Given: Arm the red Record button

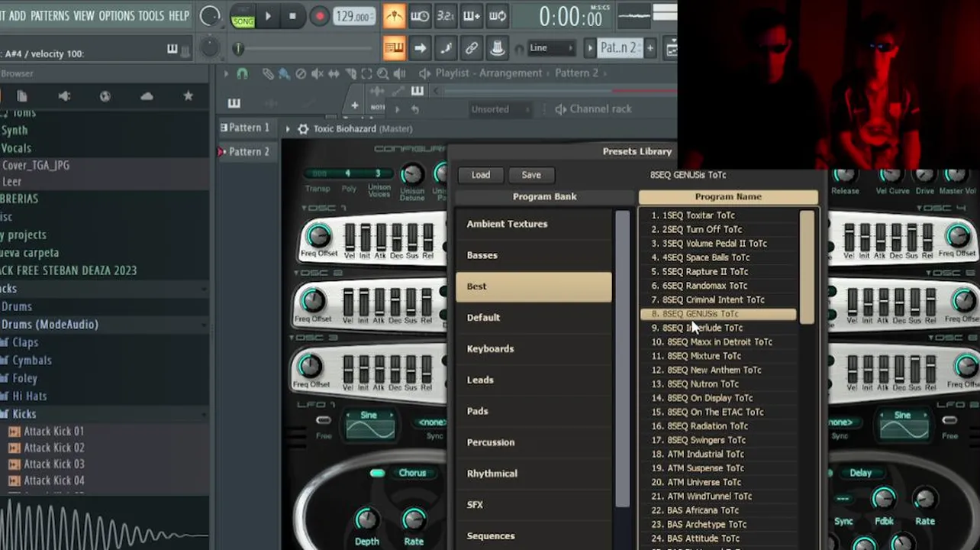Looking at the screenshot, I should [x=320, y=16].
